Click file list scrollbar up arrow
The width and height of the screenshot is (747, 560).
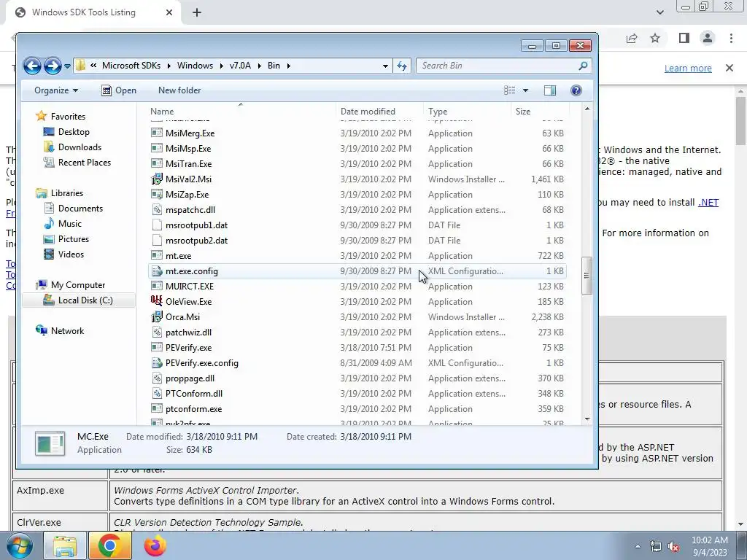point(587,109)
